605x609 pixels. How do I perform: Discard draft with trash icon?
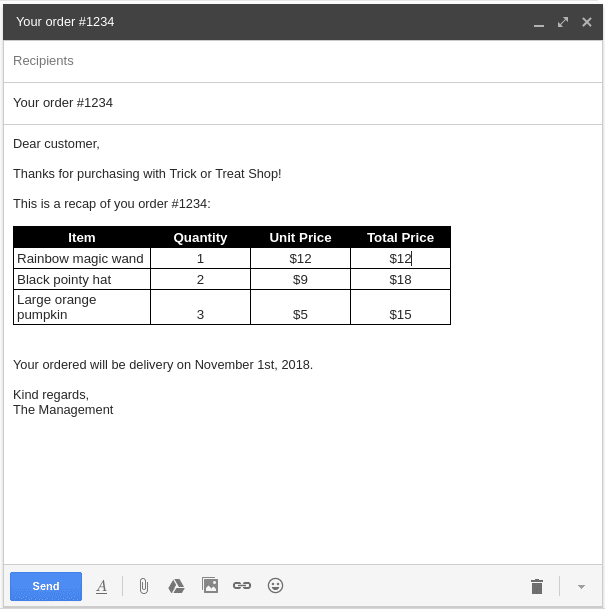coord(536,586)
